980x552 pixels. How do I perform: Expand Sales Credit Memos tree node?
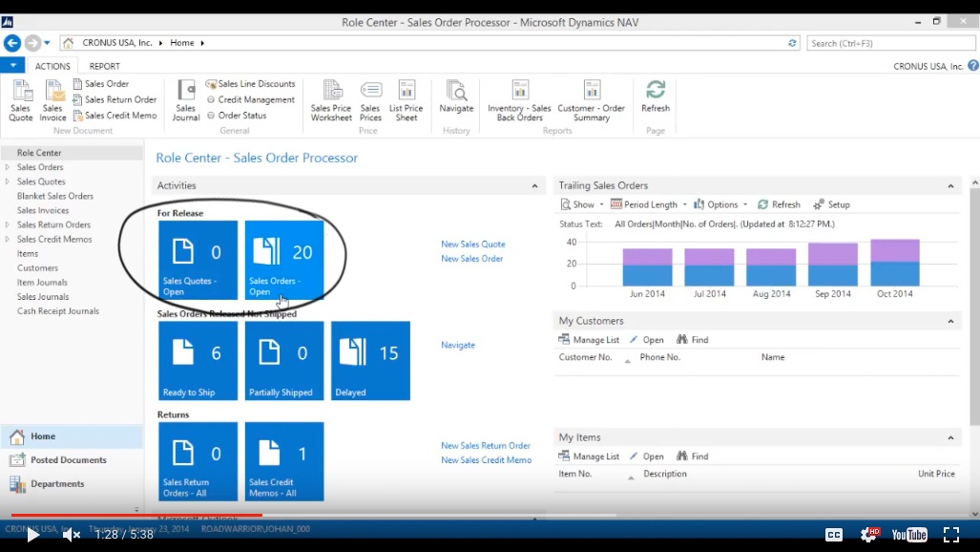click(8, 239)
